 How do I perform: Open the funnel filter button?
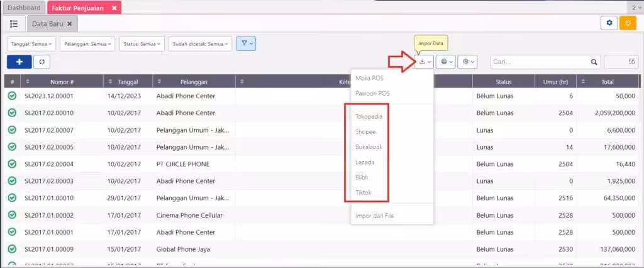(x=246, y=43)
